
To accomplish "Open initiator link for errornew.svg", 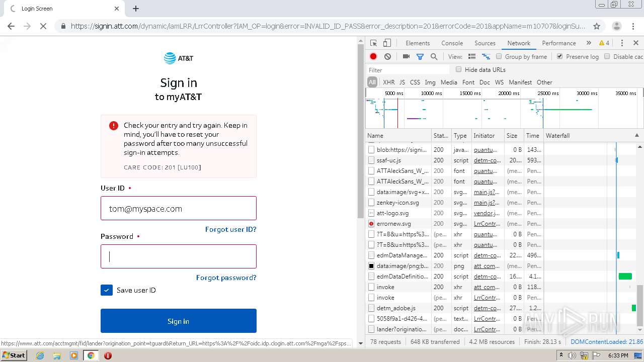I will click(487, 224).
